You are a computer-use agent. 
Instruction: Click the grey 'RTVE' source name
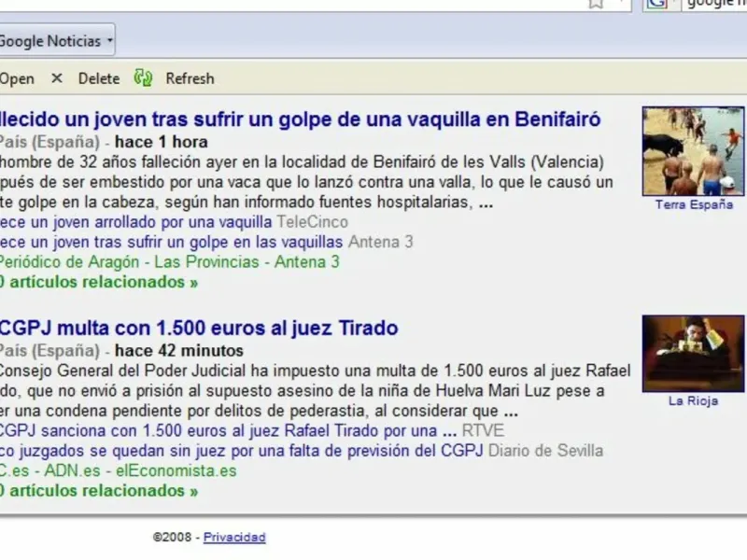point(483,430)
